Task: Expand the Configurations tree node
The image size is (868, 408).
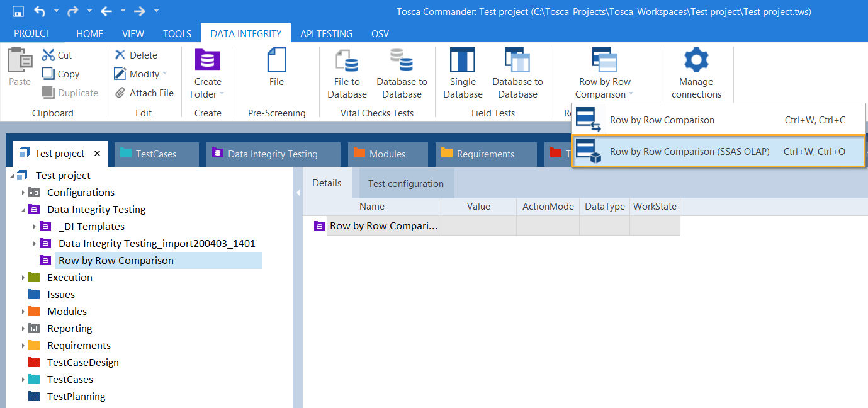Action: point(23,193)
